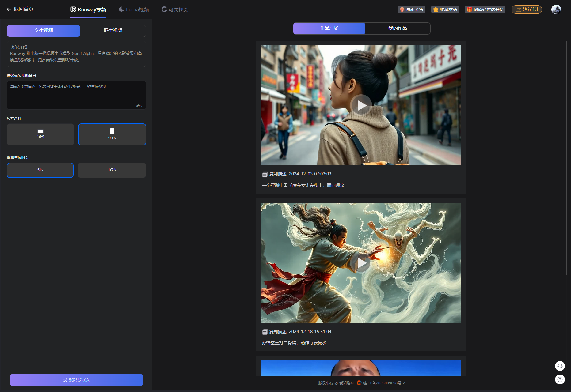
Task: Choose the 9:16 aspect ratio option
Action: click(112, 134)
